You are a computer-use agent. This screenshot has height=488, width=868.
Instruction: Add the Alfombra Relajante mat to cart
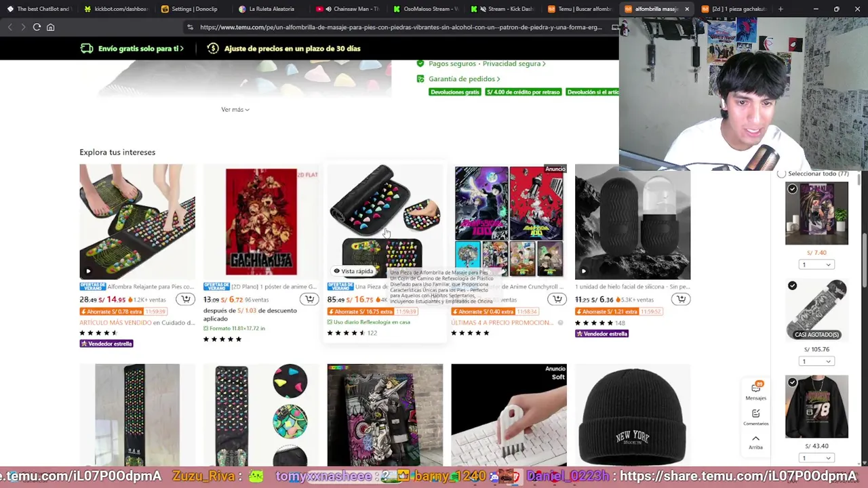coord(186,299)
